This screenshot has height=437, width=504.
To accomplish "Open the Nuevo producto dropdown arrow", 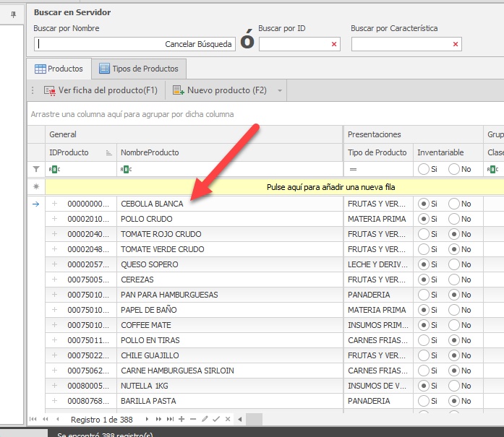I will (280, 90).
